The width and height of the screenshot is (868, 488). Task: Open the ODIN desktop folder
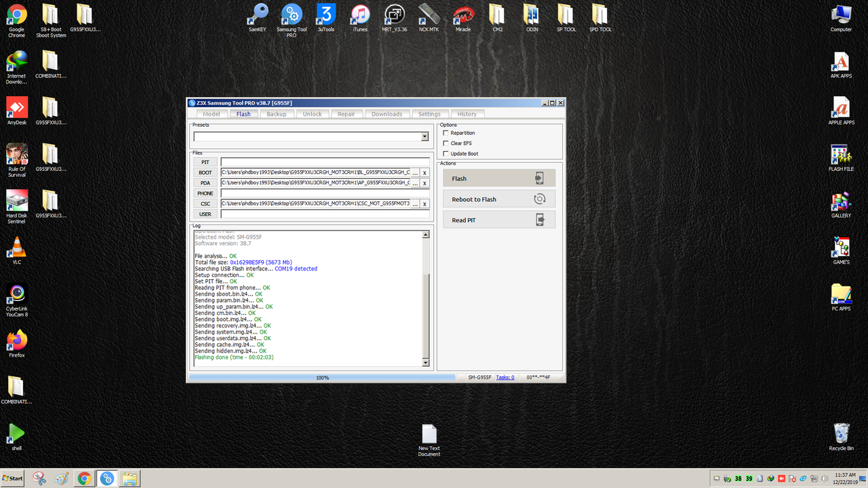(x=532, y=18)
